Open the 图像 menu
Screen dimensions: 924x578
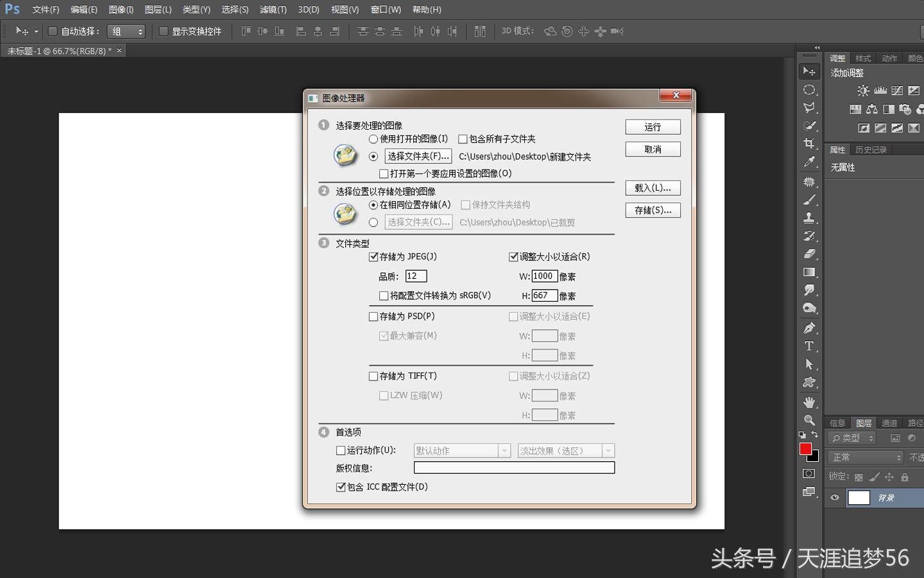tap(121, 10)
